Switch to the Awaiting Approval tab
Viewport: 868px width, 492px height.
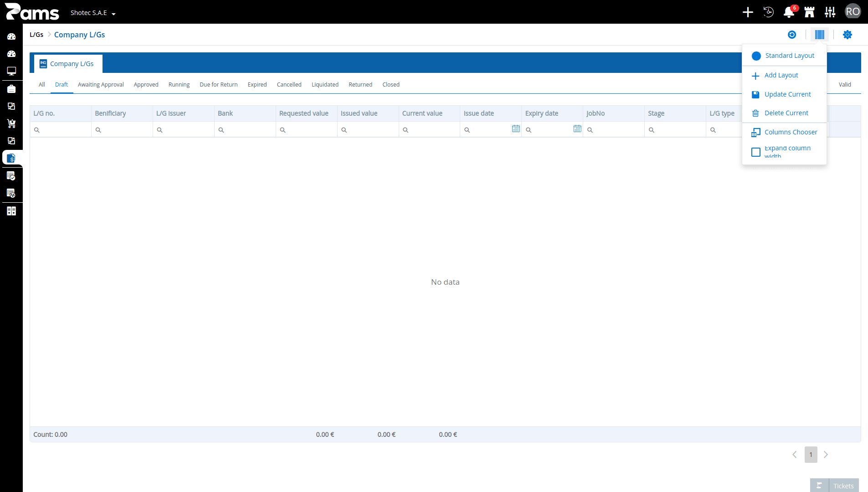point(101,85)
